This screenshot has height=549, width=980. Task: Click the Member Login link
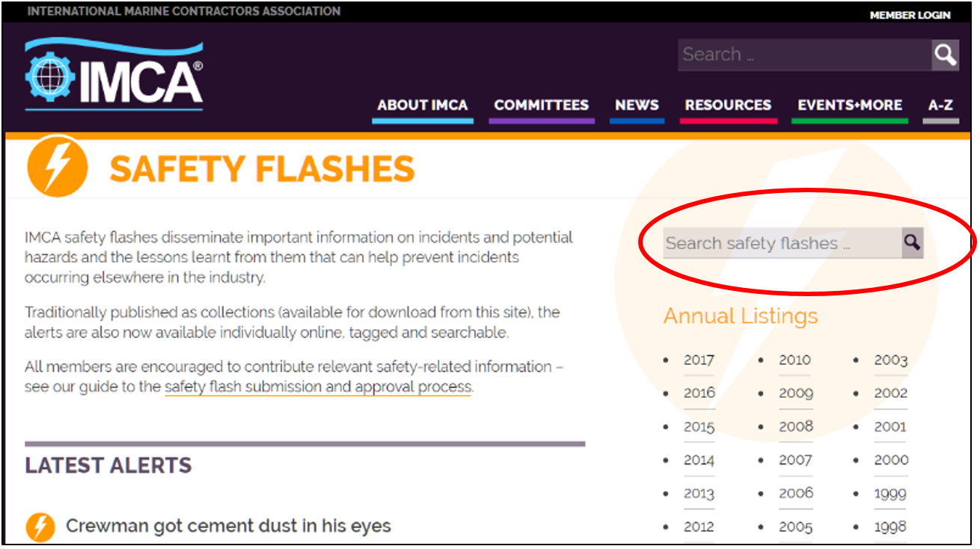(x=910, y=15)
